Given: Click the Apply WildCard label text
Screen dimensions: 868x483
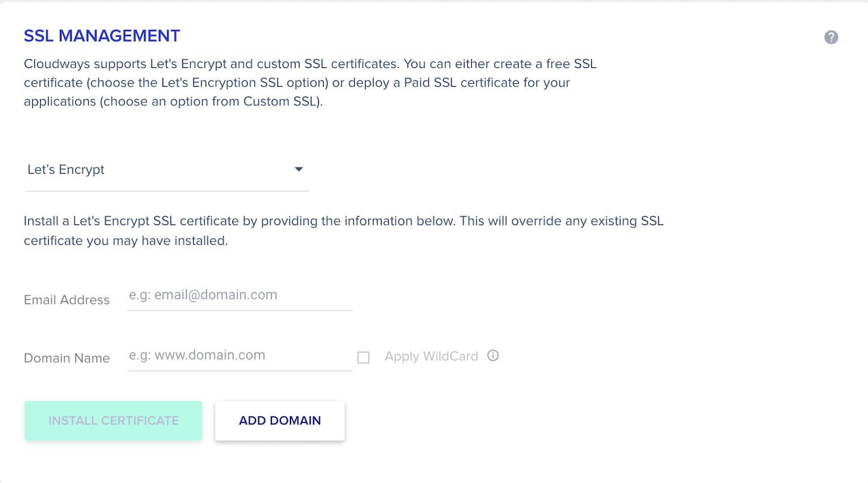Looking at the screenshot, I should coord(431,356).
